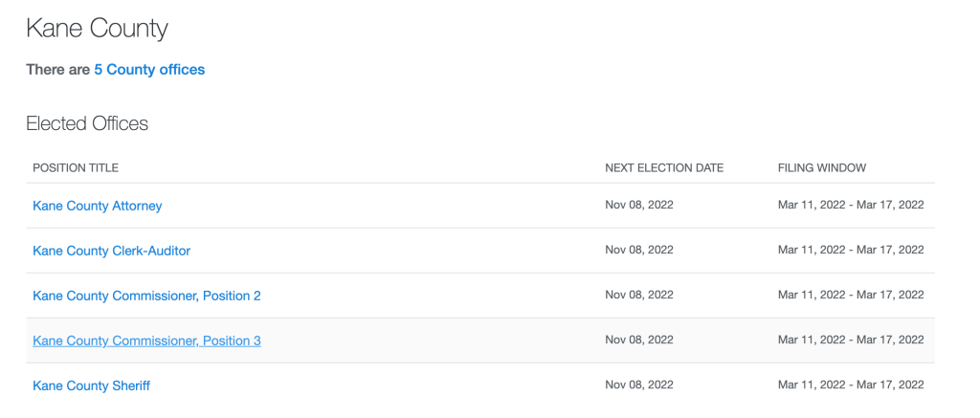
Task: Click the Elected Offices section heading
Action: pos(87,123)
